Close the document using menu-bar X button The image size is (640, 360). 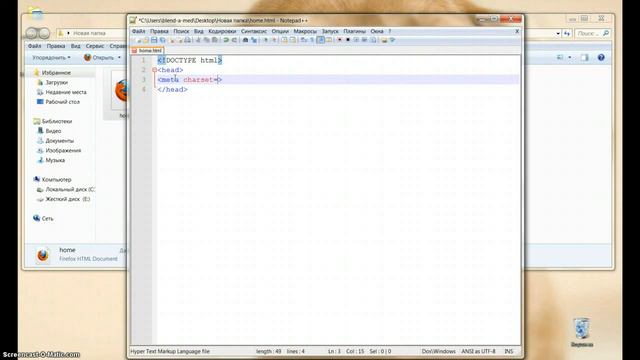coord(517,31)
